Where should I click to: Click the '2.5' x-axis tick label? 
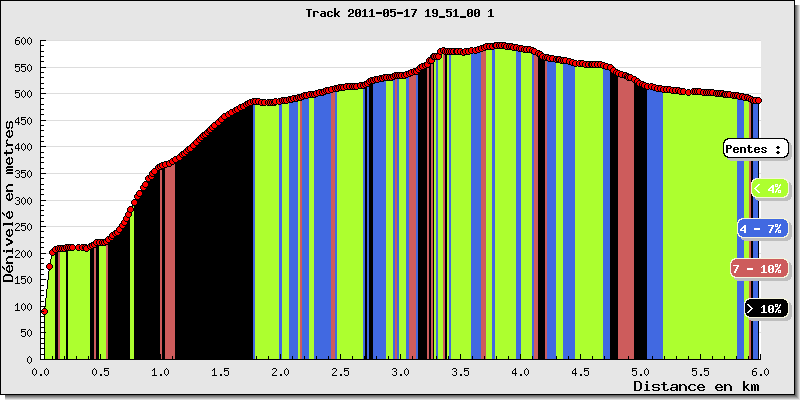tap(340, 371)
